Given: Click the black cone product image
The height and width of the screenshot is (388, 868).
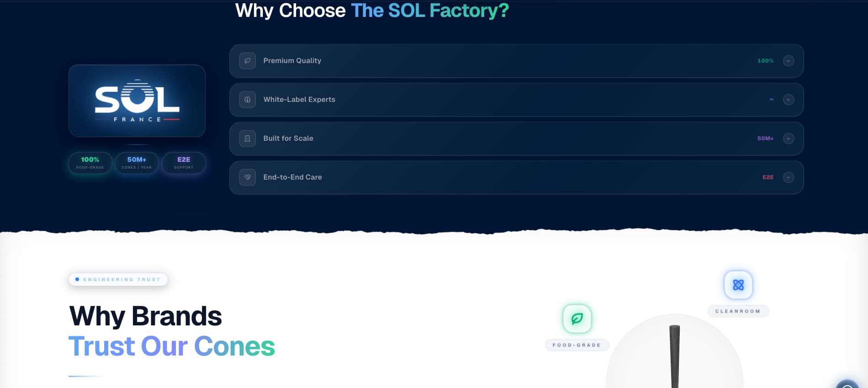Looking at the screenshot, I should [675, 356].
